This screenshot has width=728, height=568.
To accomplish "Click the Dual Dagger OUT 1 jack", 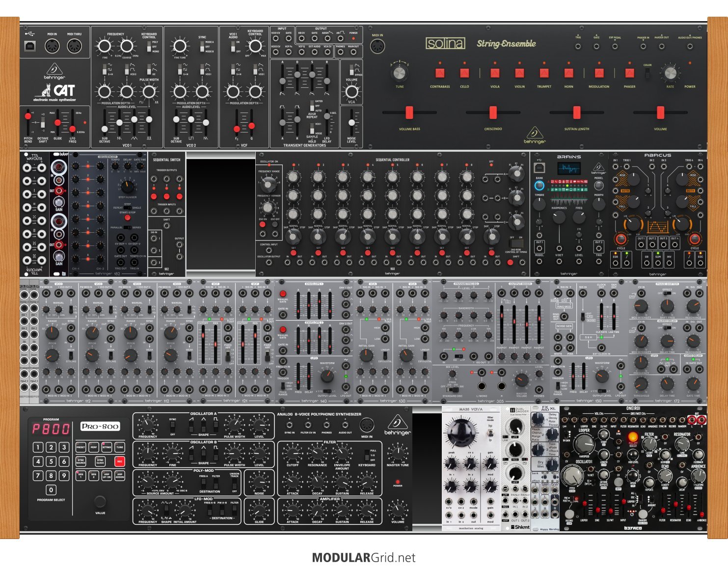I will 515,514.
